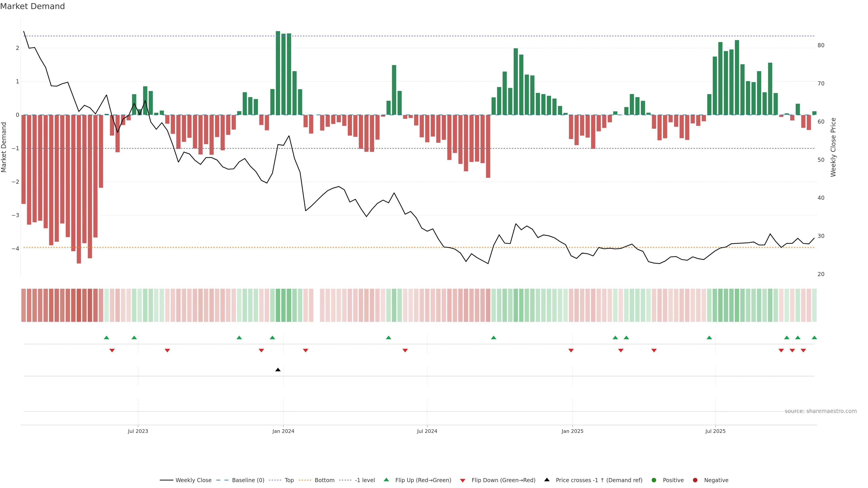Click the source sharemaestro.com text

click(x=821, y=411)
